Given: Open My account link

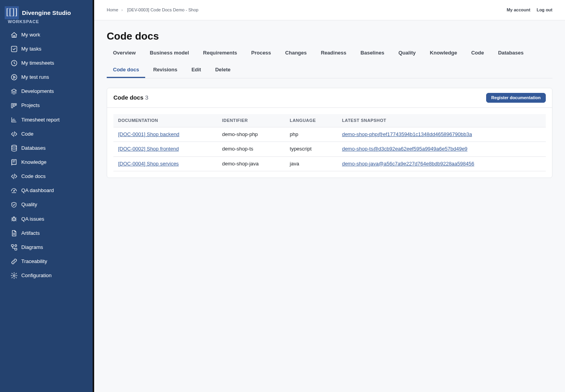Looking at the screenshot, I should pyautogui.click(x=518, y=10).
